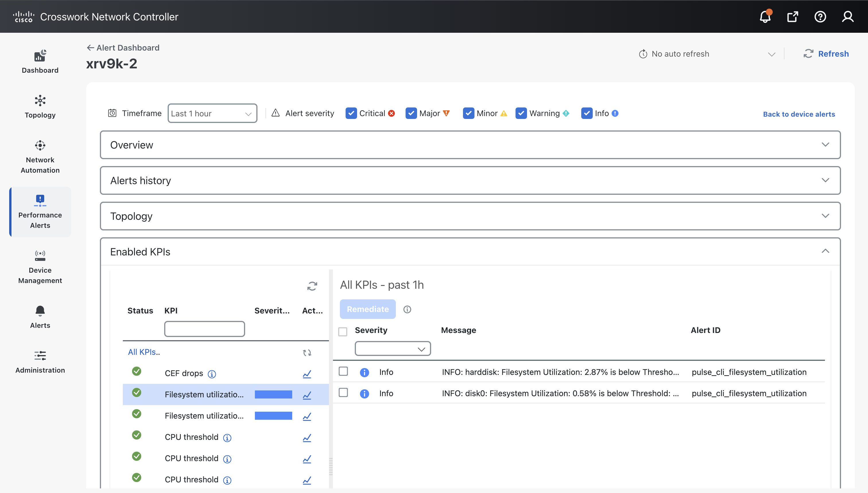The width and height of the screenshot is (868, 493).
Task: Open Device Management in sidebar
Action: click(40, 267)
